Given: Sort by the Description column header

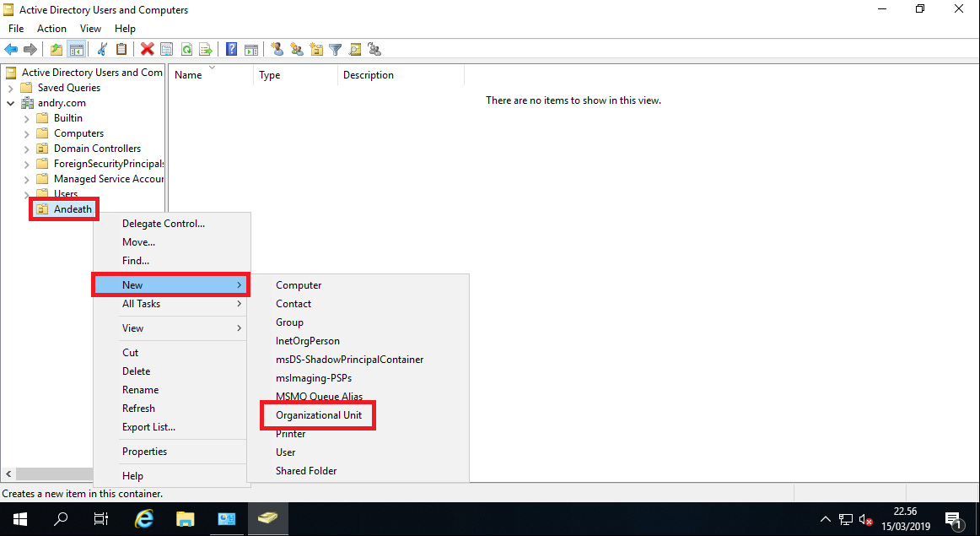Looking at the screenshot, I should [x=401, y=75].
